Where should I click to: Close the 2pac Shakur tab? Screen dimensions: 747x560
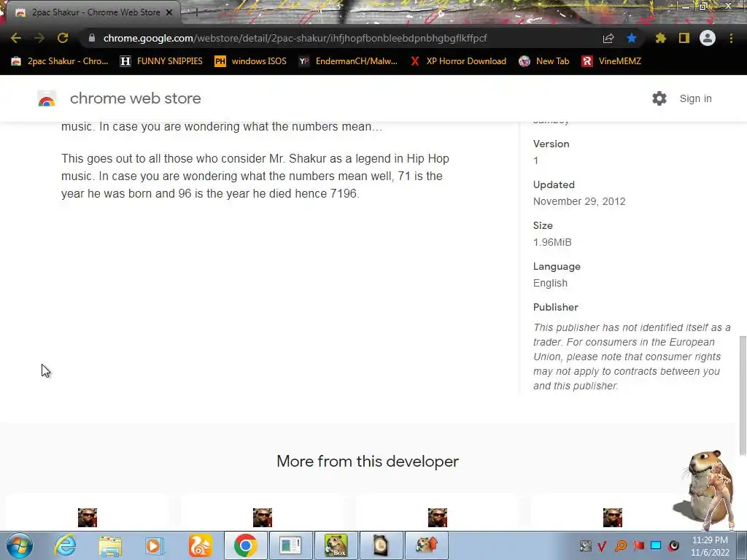[x=169, y=12]
